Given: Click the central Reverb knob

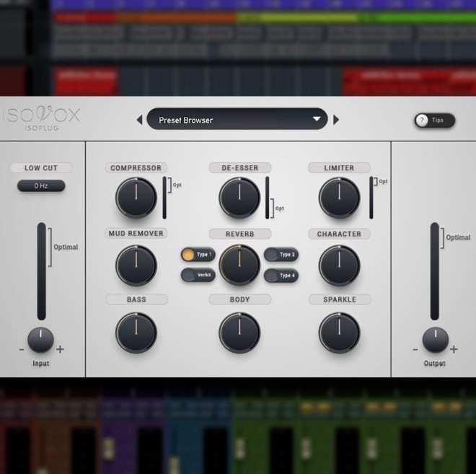Looking at the screenshot, I should point(239,265).
